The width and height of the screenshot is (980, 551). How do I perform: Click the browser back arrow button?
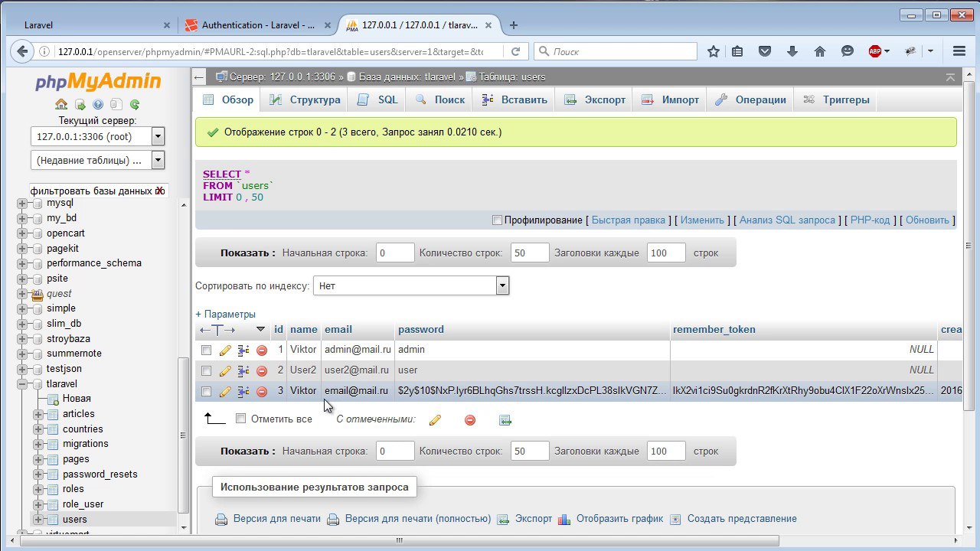22,51
